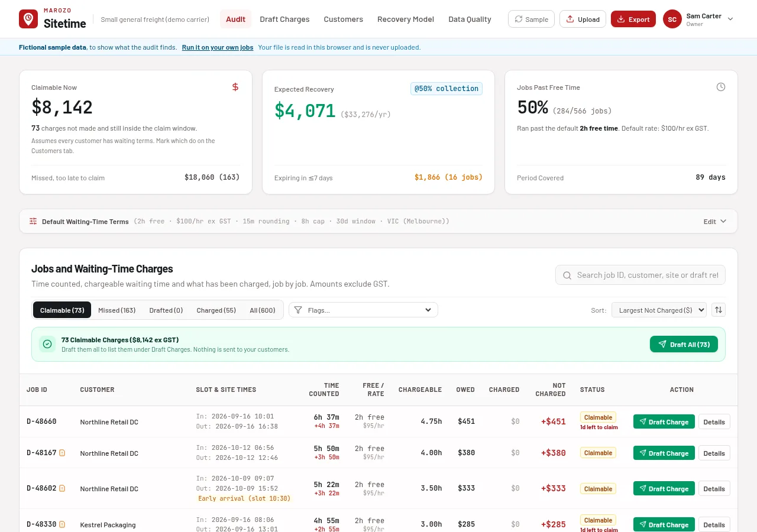This screenshot has height=532, width=757.
Task: Switch to the Draft Charges tab
Action: pos(284,19)
